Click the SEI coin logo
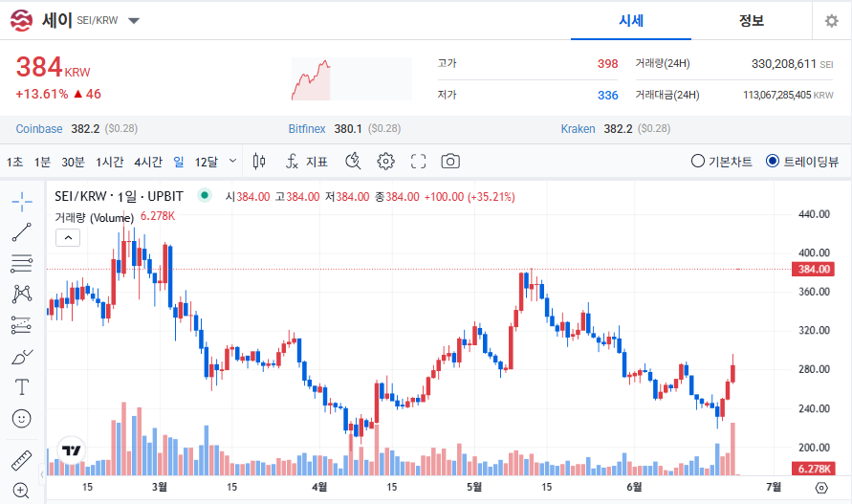 pos(21,21)
